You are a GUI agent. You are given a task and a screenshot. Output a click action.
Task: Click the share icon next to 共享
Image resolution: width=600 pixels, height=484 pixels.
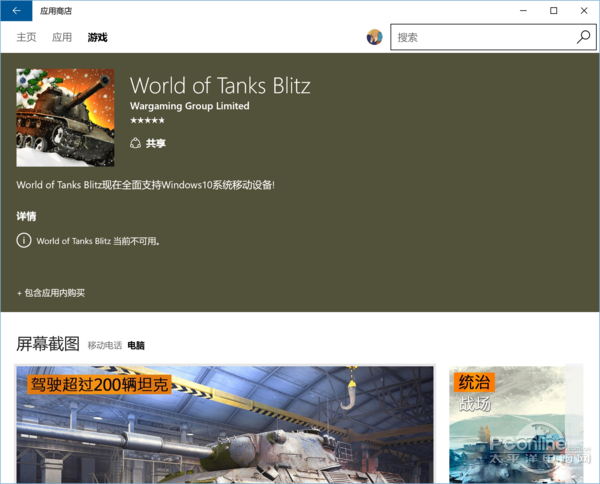point(135,143)
